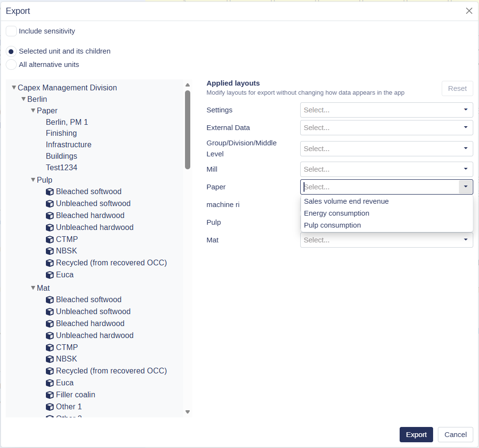This screenshot has height=448, width=479.
Task: Collapse the Pulp tree node
Action: [x=33, y=180]
